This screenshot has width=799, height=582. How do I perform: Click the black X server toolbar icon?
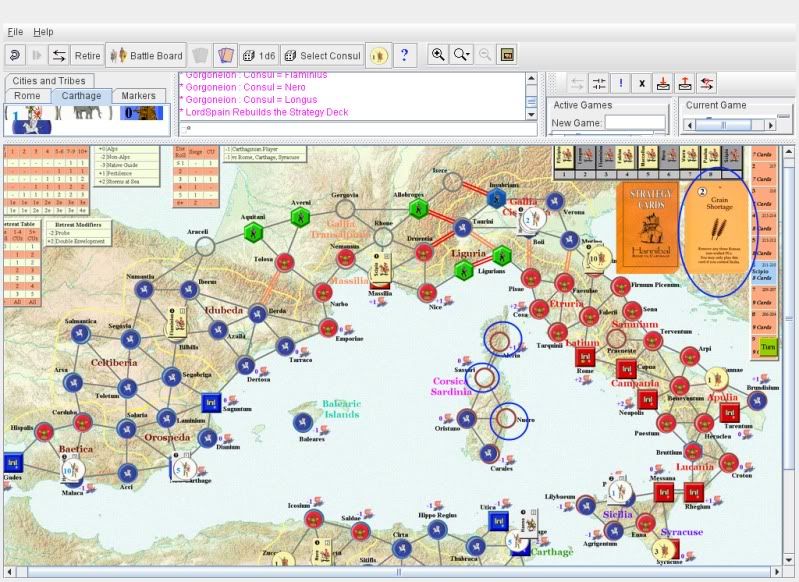(642, 84)
